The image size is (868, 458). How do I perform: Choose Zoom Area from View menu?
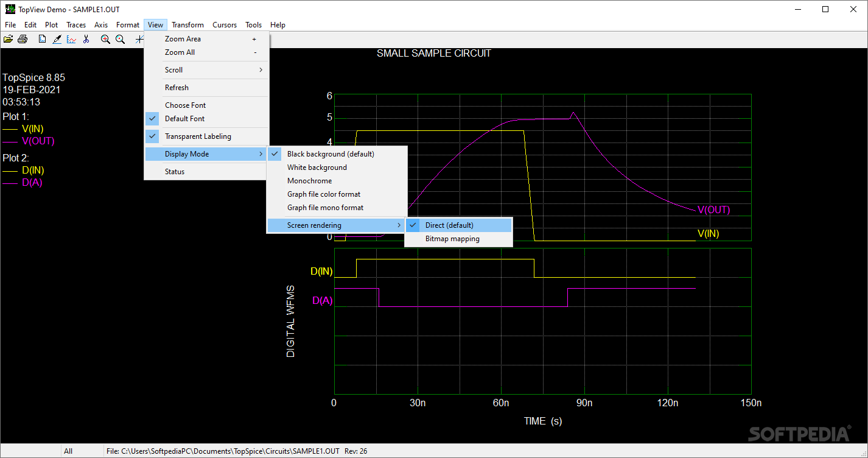coord(206,39)
